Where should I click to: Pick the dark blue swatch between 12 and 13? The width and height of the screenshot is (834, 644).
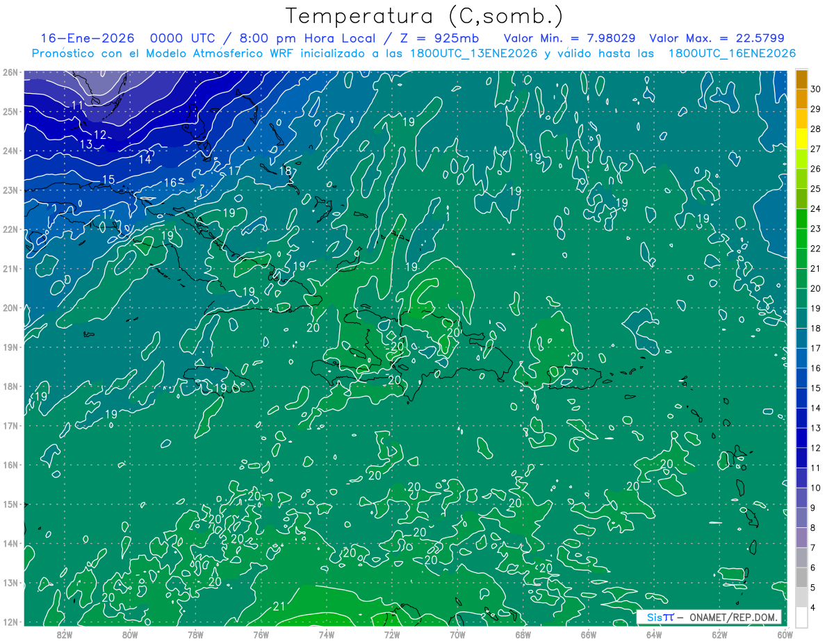pyautogui.click(x=801, y=438)
